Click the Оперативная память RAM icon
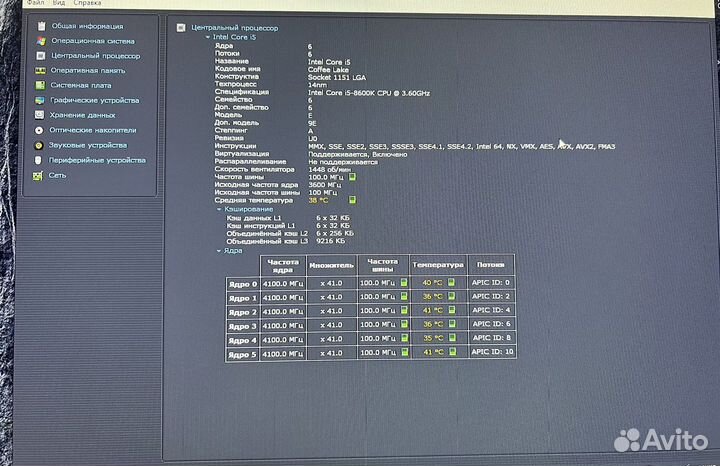Image resolution: width=720 pixels, height=466 pixels. (x=40, y=71)
